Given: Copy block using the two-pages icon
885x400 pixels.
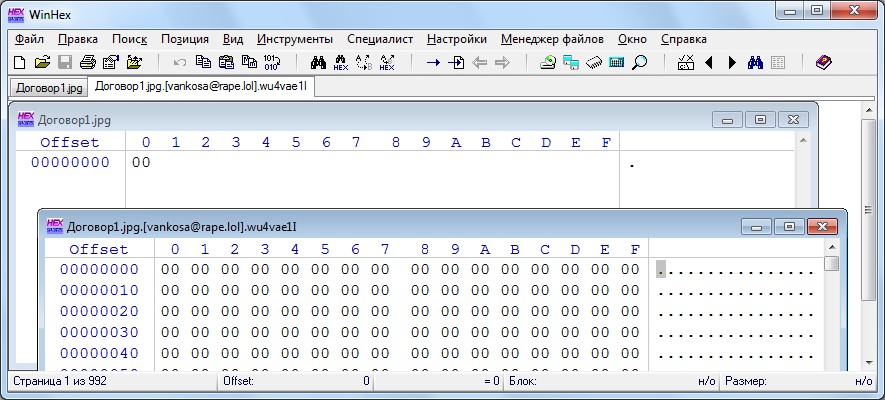Looking at the screenshot, I should [203, 63].
